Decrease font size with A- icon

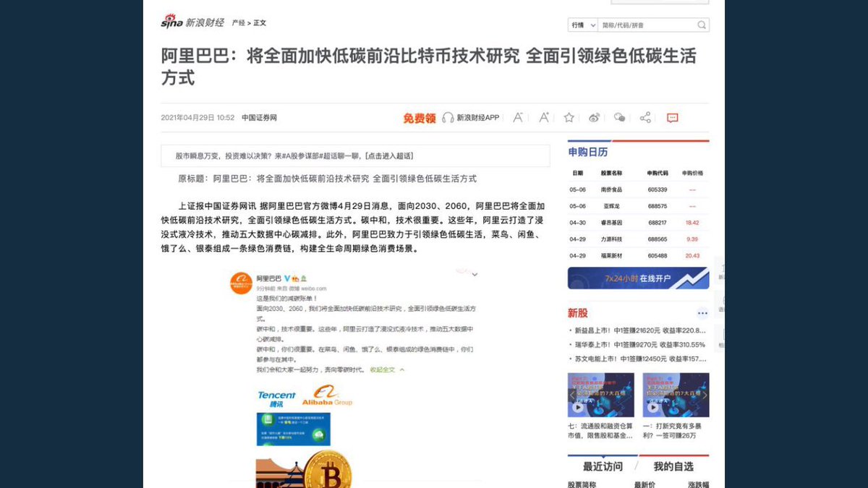coord(518,117)
